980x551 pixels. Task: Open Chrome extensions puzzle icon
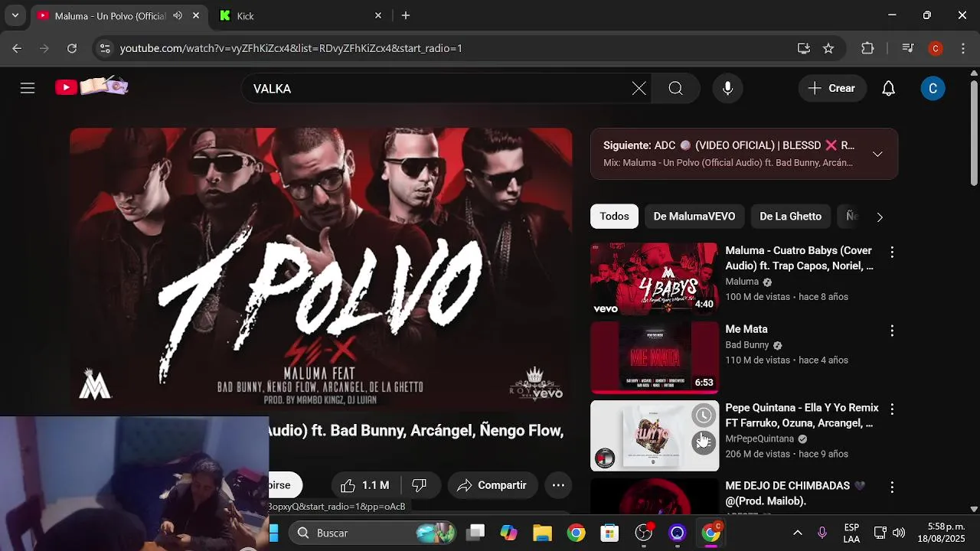coord(867,48)
